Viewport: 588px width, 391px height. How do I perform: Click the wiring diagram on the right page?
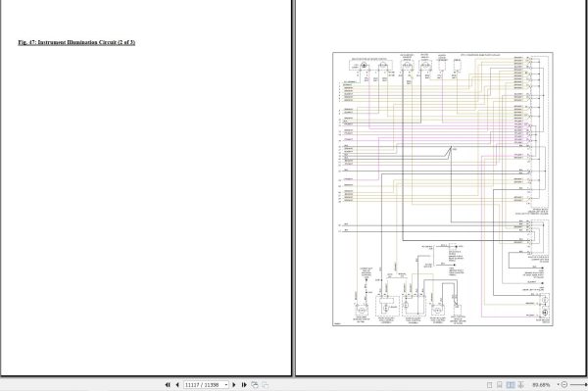(443, 189)
